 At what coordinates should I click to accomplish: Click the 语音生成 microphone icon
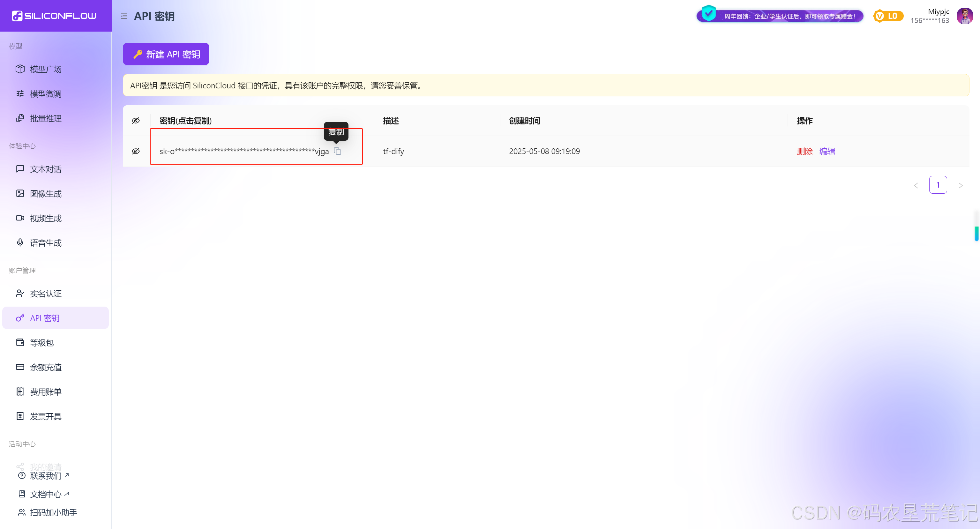point(20,242)
